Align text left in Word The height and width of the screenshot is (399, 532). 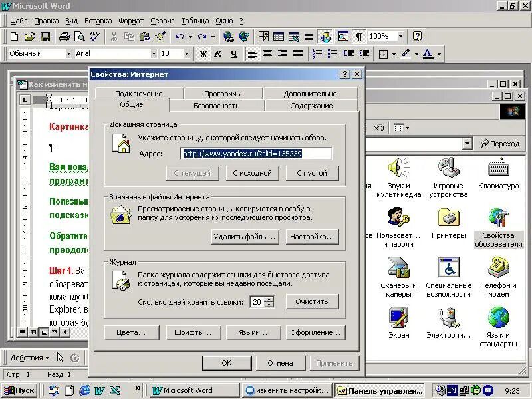pyautogui.click(x=252, y=54)
